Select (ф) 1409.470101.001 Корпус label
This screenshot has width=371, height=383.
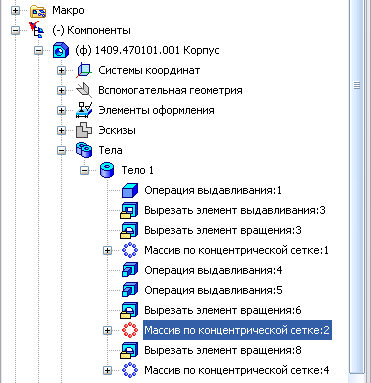[x=147, y=51]
